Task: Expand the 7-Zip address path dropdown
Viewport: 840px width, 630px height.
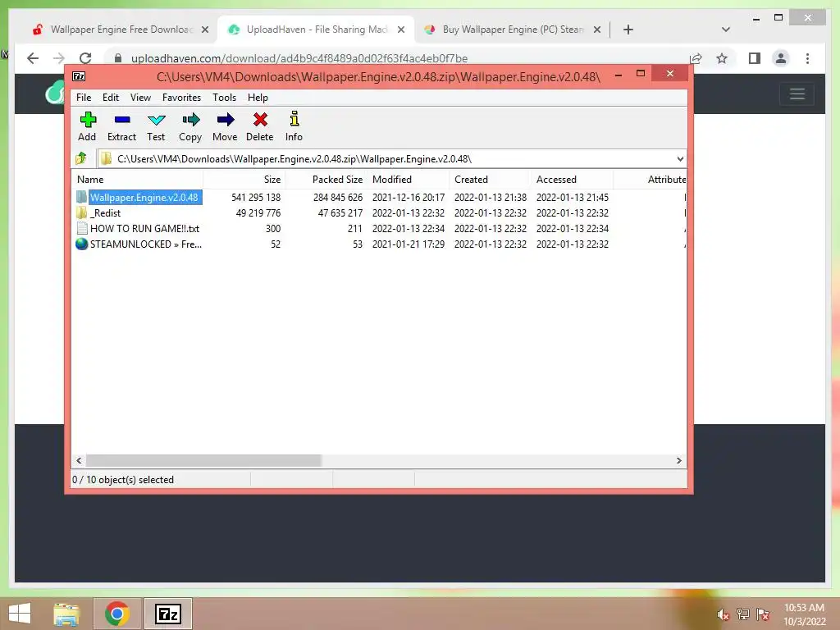Action: [x=680, y=158]
